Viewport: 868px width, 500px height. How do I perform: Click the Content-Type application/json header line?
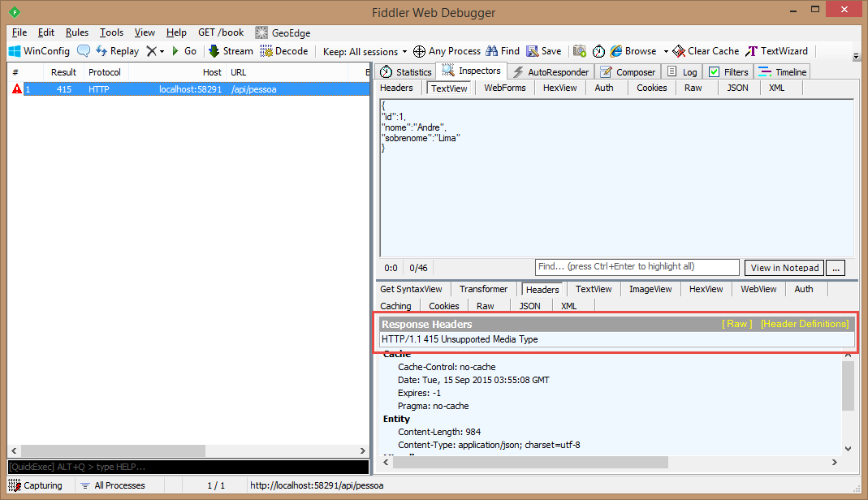click(x=489, y=445)
